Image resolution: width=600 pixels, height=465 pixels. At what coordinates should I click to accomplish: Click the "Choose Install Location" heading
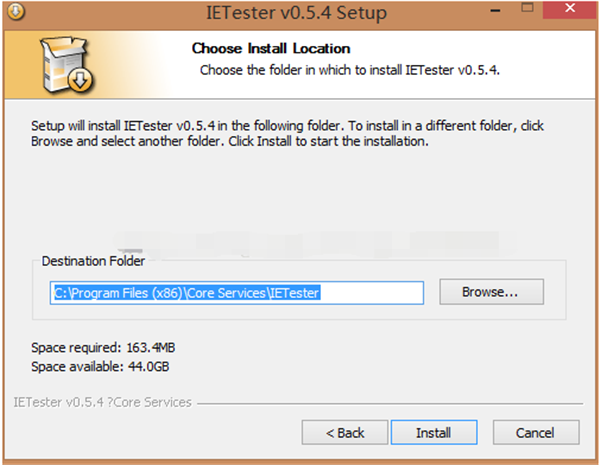click(x=270, y=48)
